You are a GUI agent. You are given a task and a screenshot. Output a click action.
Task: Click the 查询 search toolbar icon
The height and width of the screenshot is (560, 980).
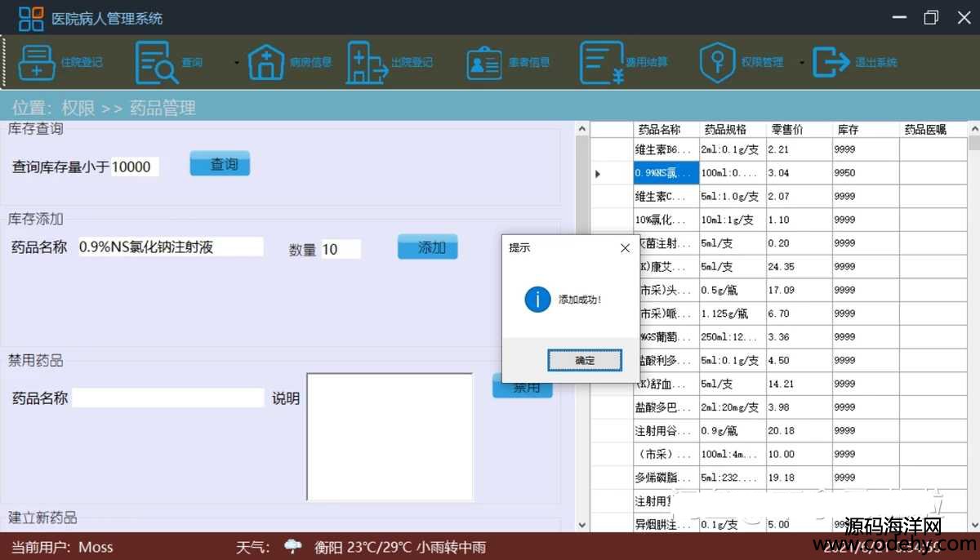coord(156,63)
